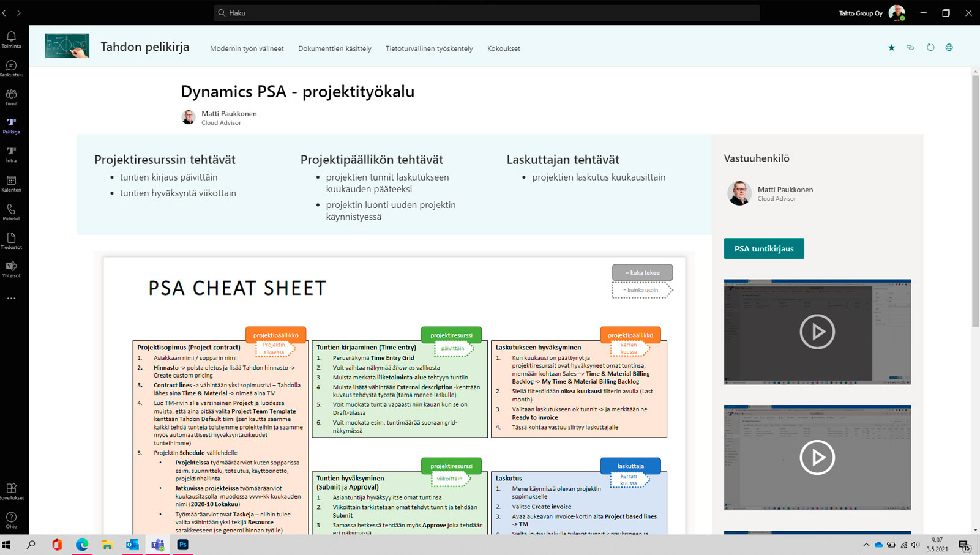Open volume control in system tray
This screenshot has height=555, width=980.
[915, 545]
